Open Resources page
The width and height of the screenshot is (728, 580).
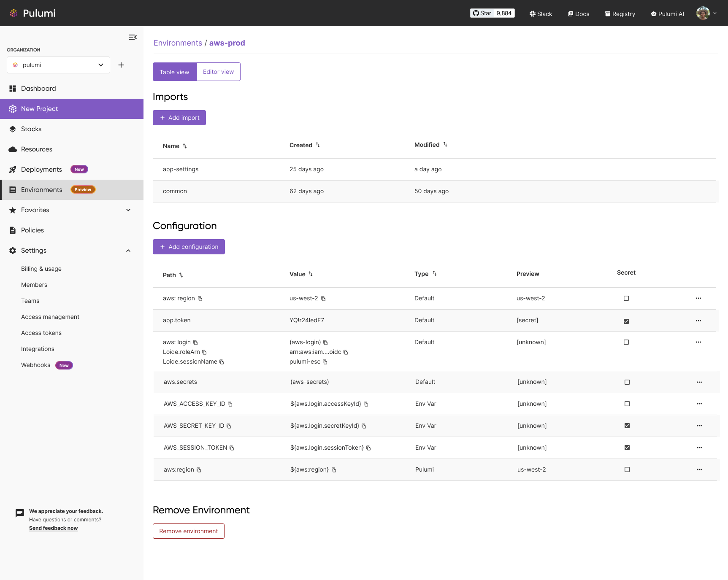[72, 149]
